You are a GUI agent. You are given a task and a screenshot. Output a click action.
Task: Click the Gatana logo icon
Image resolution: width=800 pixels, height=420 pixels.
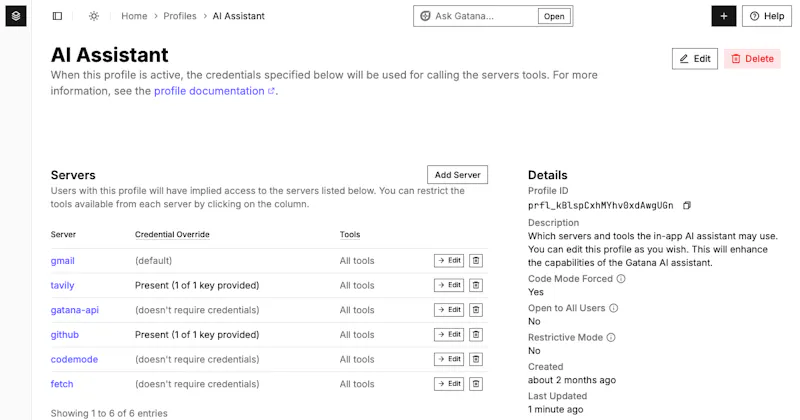click(16, 16)
